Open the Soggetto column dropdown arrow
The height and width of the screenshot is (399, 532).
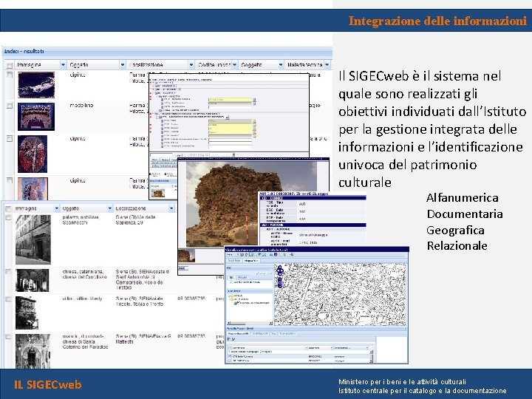tap(281, 64)
